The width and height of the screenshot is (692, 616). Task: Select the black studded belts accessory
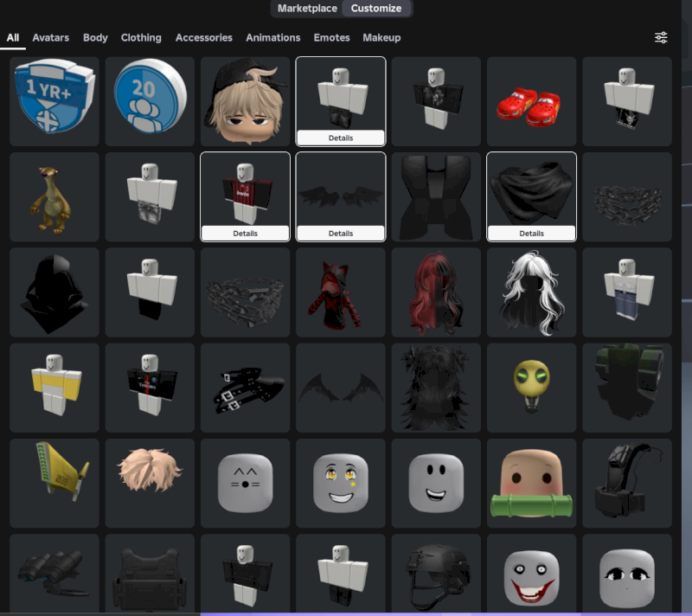tap(245, 388)
